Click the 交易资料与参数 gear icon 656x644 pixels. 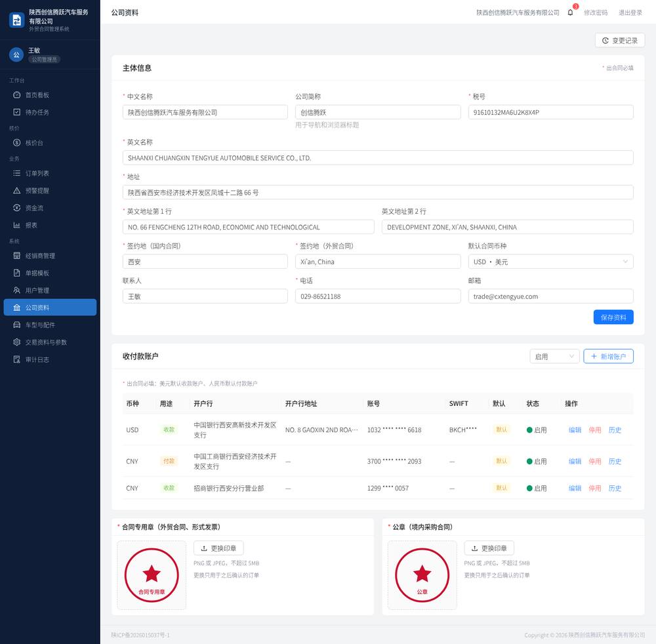pos(17,342)
